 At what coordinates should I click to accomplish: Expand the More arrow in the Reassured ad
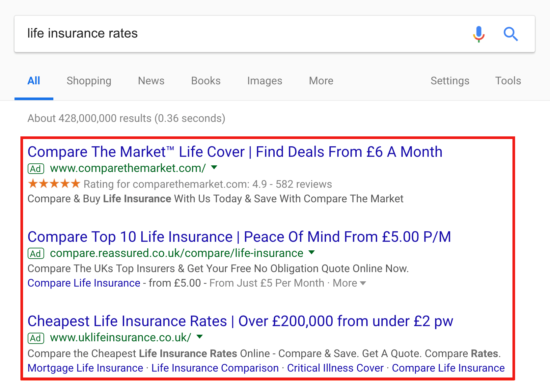[x=363, y=283]
